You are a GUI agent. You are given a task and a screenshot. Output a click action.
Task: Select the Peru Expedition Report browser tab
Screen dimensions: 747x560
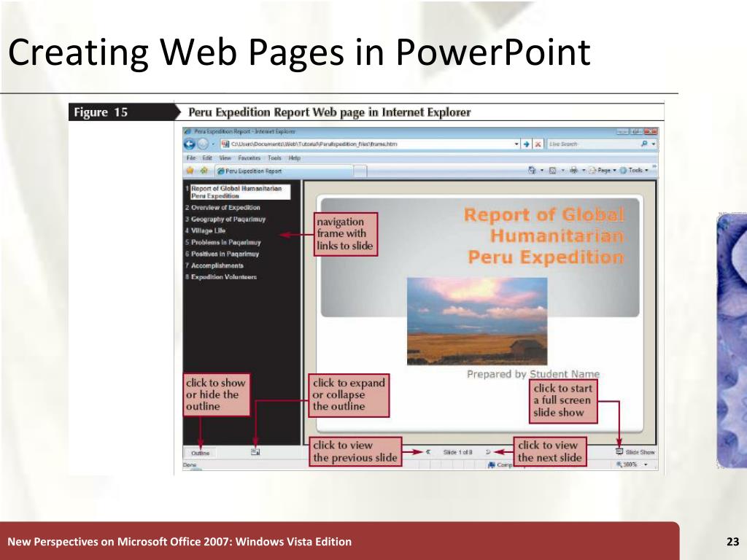285,171
